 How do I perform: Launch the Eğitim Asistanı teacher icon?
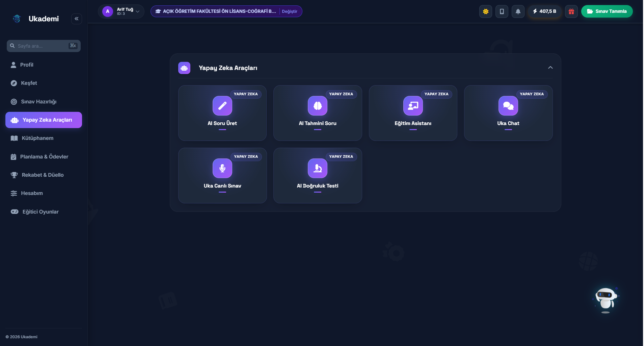tap(413, 106)
